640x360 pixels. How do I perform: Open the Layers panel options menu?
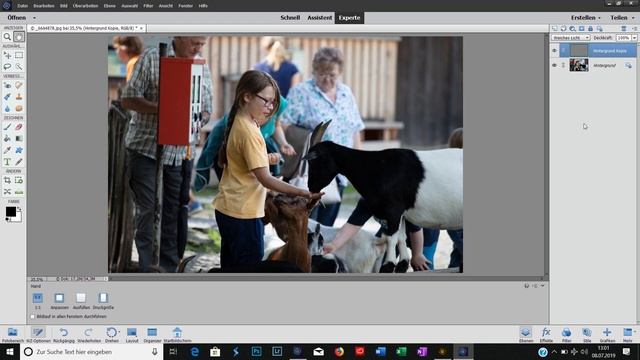point(635,29)
